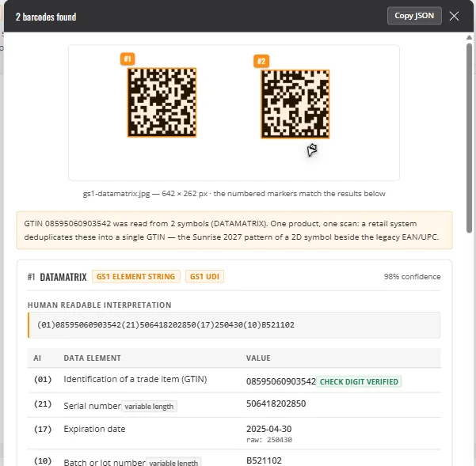This screenshot has height=466, width=476.
Task: Select the #2 marker badge on preview
Action: [x=261, y=61]
